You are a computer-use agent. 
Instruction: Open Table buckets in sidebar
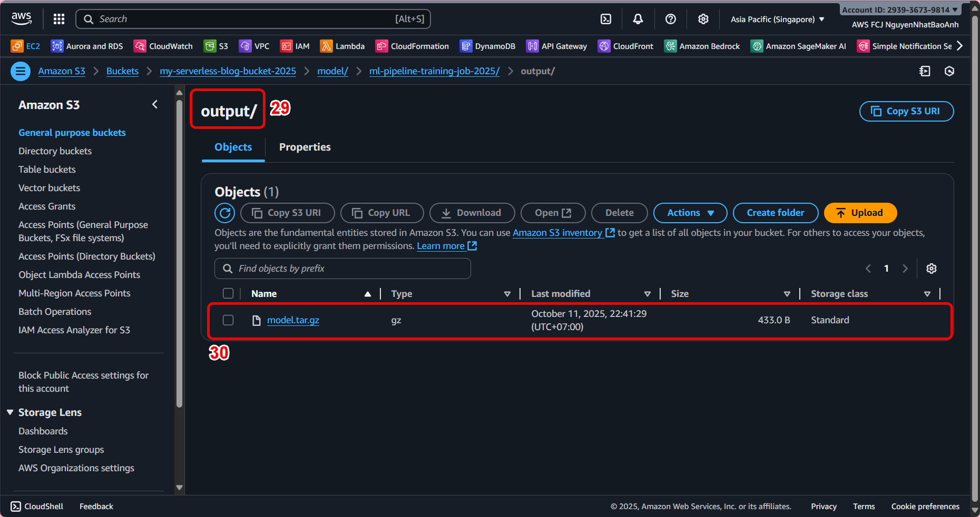tap(47, 170)
